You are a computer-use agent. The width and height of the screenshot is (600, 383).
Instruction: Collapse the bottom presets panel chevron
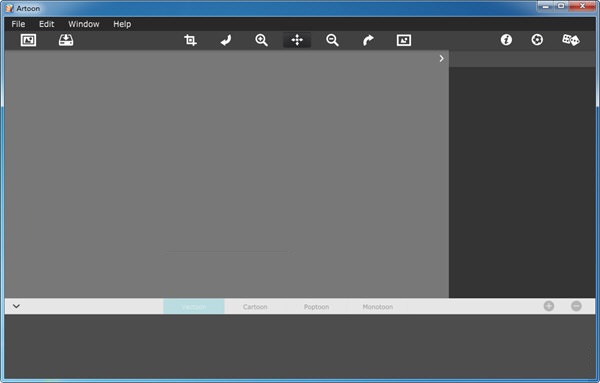point(16,306)
